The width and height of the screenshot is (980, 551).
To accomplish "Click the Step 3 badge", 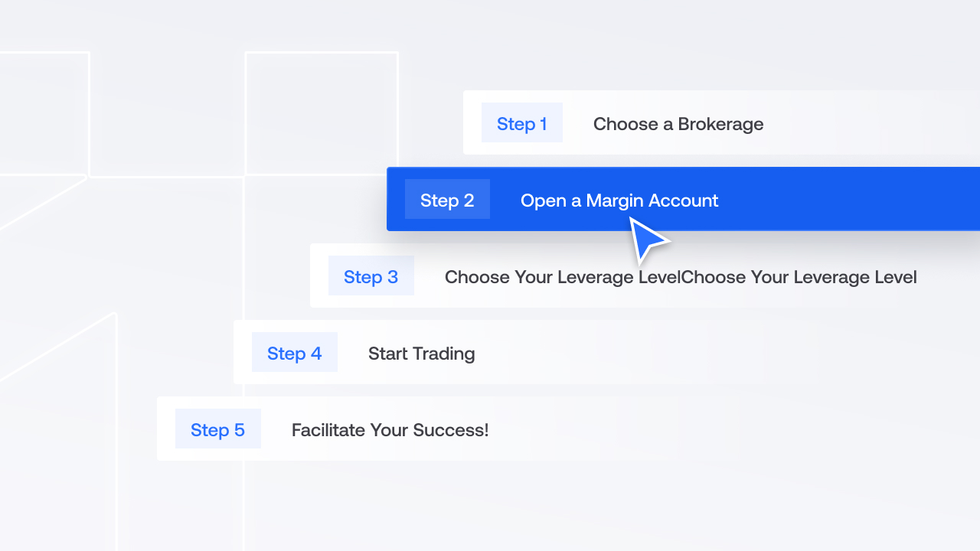I will tap(371, 275).
